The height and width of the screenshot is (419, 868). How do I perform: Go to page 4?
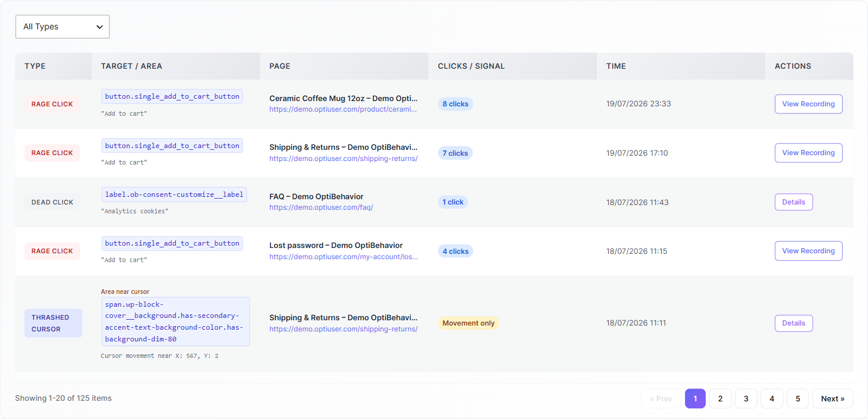772,398
